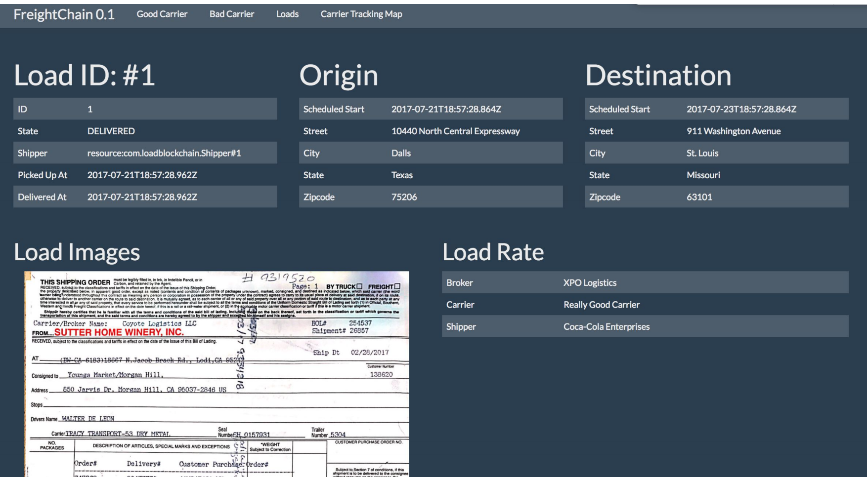Select the origin street 10440 North Central Expressway
Image resolution: width=868 pixels, height=477 pixels.
[456, 131]
